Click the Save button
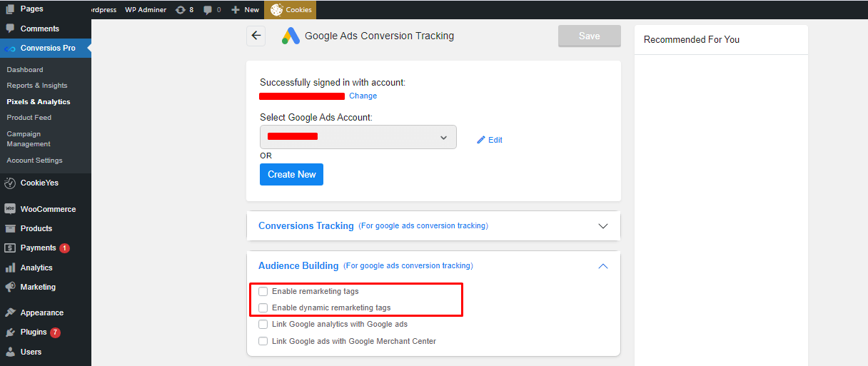The image size is (868, 366). (x=590, y=36)
